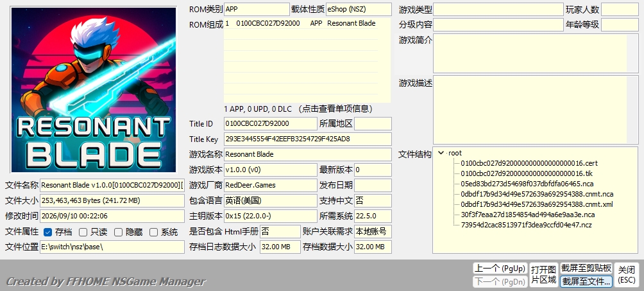Select the .tik file in the tree
The image size is (644, 291).
pos(527,173)
